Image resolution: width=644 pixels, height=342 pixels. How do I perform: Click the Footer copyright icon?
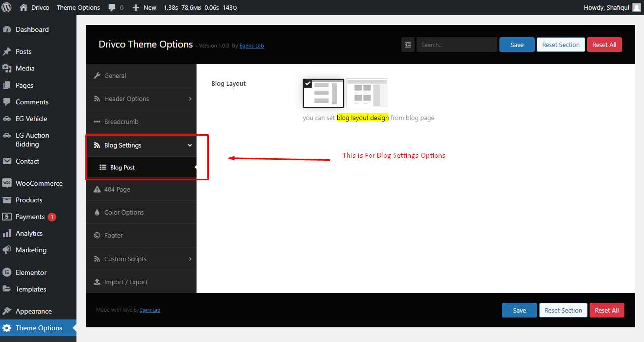pyautogui.click(x=97, y=235)
